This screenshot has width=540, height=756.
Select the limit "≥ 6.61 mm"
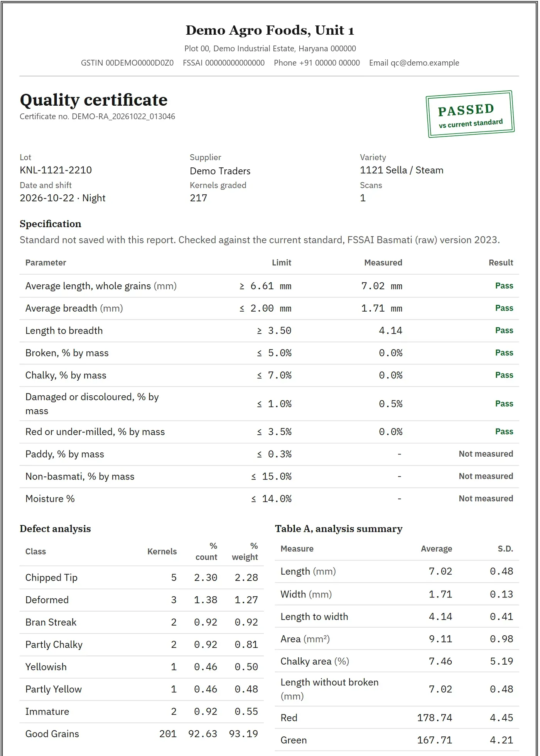(265, 286)
